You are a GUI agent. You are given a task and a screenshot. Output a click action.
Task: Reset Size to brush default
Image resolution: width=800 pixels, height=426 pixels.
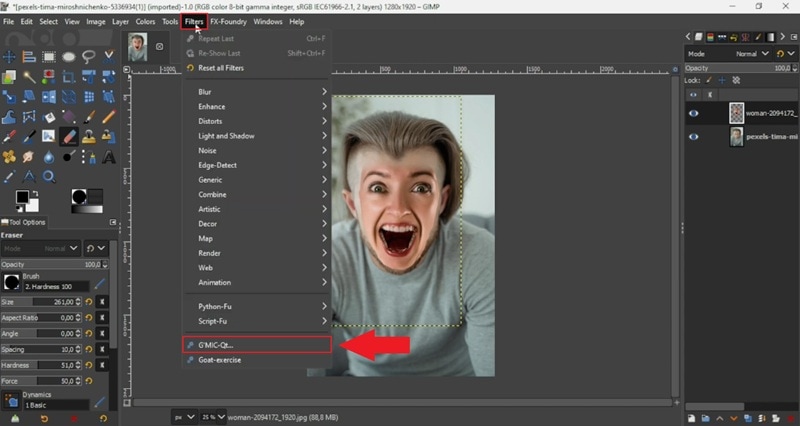89,302
